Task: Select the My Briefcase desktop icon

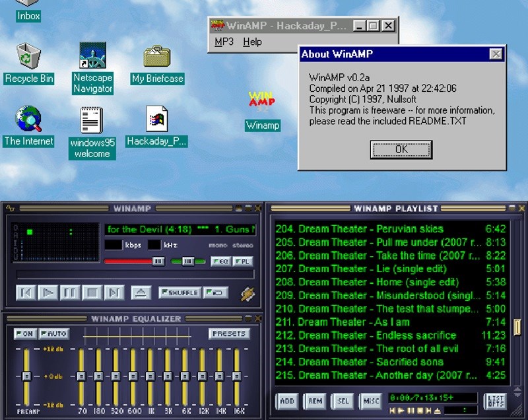Action: [157, 56]
